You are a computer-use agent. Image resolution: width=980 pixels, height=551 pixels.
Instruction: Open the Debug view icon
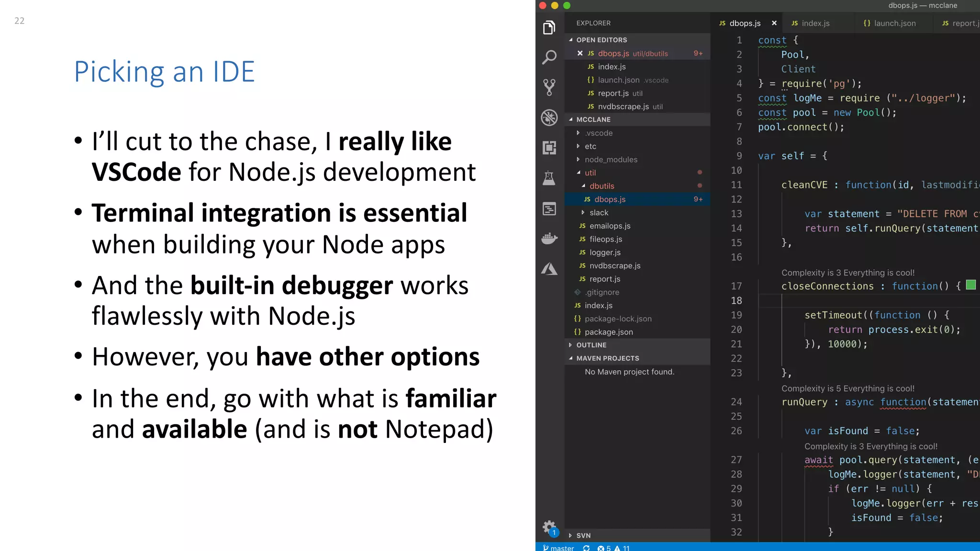point(549,117)
